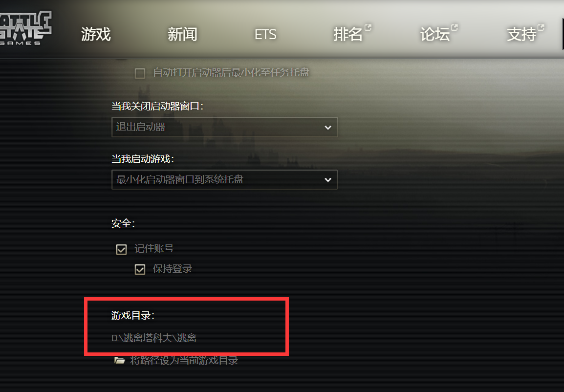Screen dimensions: 564x392
Task: Click the chevron arrow on 退出启动器 dropdown
Action: coord(327,127)
